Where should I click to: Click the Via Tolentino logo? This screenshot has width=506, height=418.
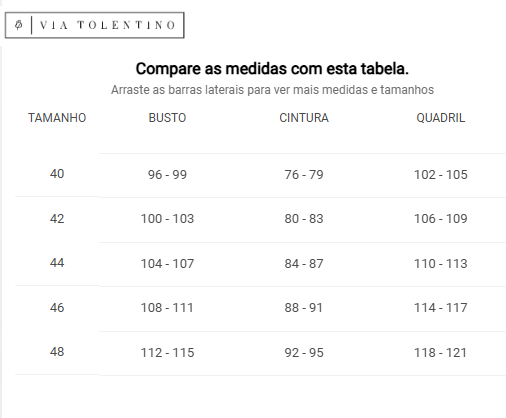coord(95,25)
